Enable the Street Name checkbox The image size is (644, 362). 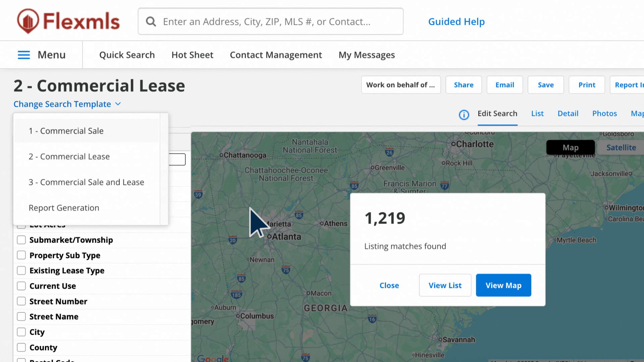coord(21,317)
